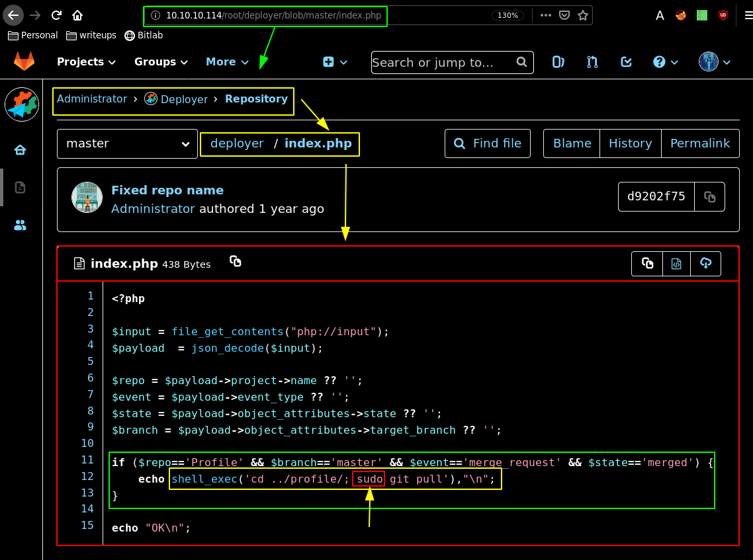Screen dimensions: 753x560
Task: Click the index.php path link
Action: (318, 143)
